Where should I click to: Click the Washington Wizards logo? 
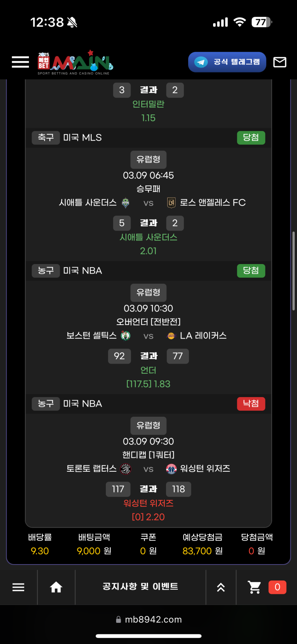coord(171,469)
